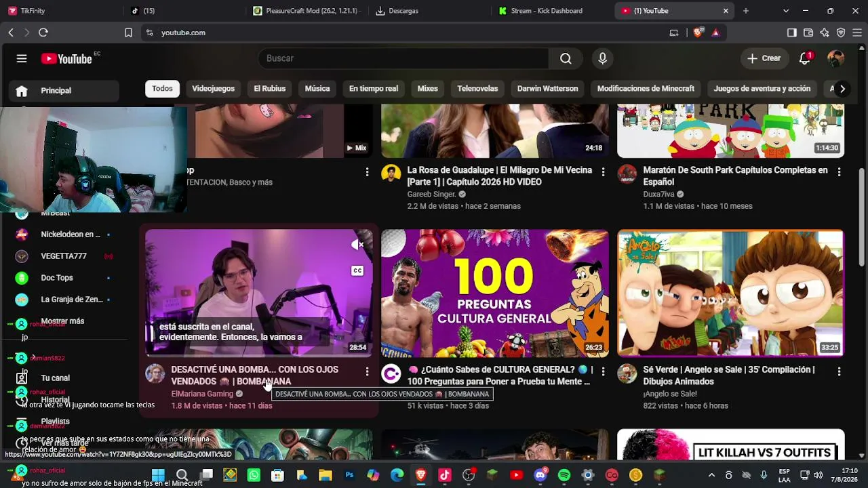Open the Brave Shields lion icon
Screen dimensions: 868x488
(x=699, y=33)
